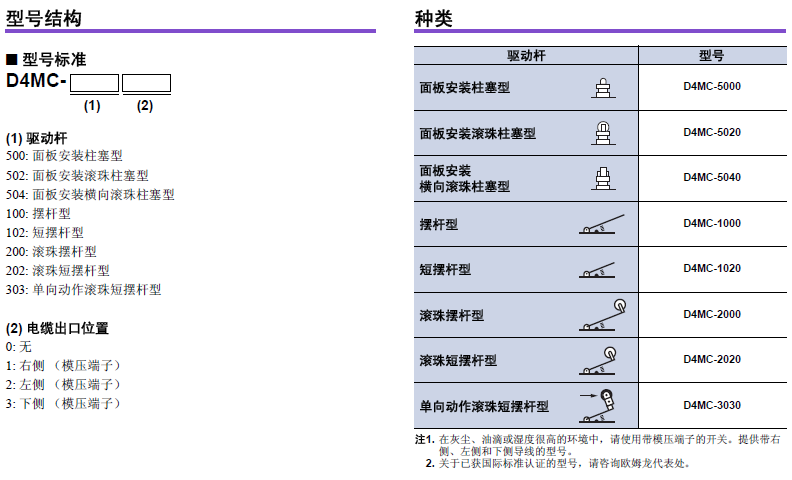The height and width of the screenshot is (480, 792).
Task: Select the D4MC-1020 model cell
Action: point(712,269)
